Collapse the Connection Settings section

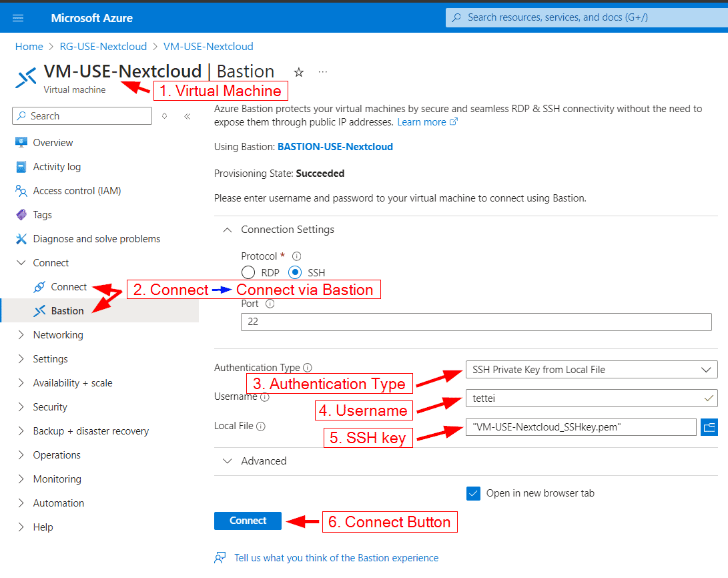pyautogui.click(x=228, y=230)
